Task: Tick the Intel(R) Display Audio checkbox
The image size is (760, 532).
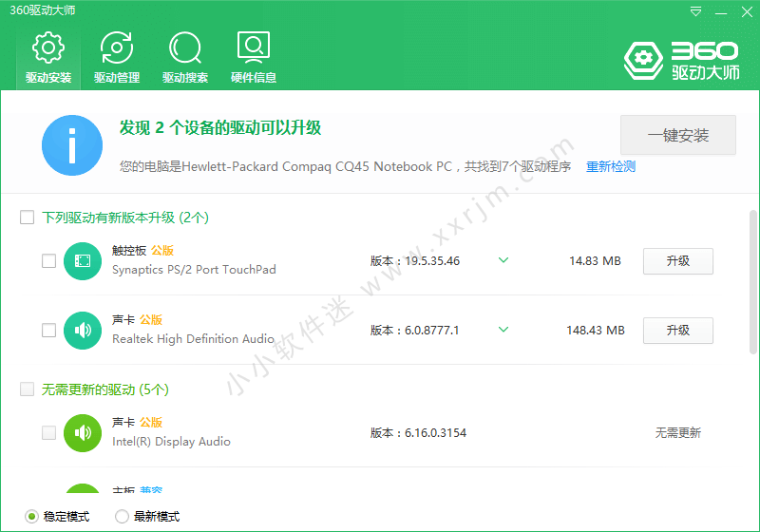Action: coord(49,432)
